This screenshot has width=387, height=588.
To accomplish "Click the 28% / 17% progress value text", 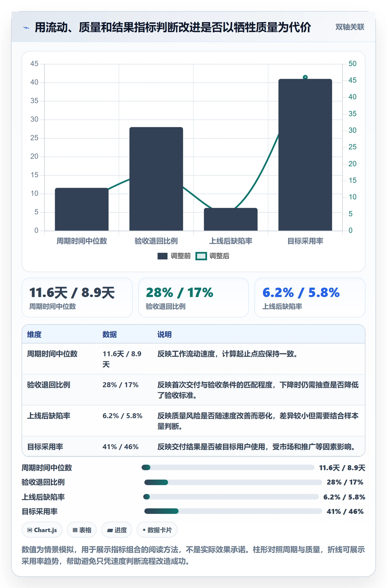I will [x=345, y=482].
